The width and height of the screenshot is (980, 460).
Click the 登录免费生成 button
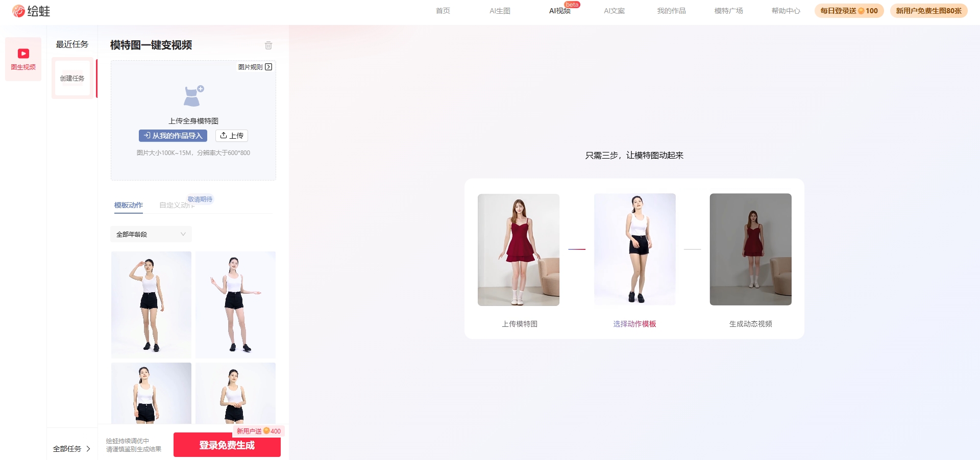[x=227, y=445]
